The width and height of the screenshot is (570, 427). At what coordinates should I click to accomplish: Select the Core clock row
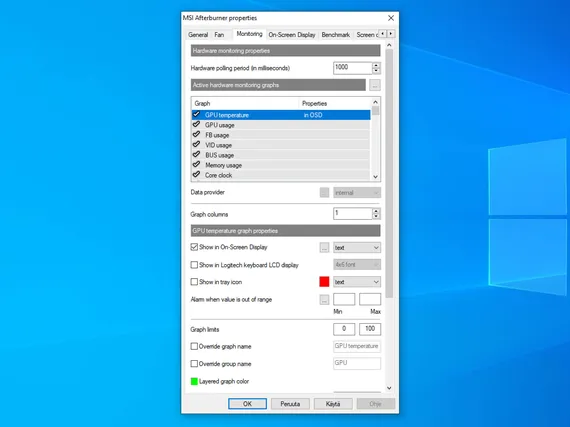pos(281,175)
